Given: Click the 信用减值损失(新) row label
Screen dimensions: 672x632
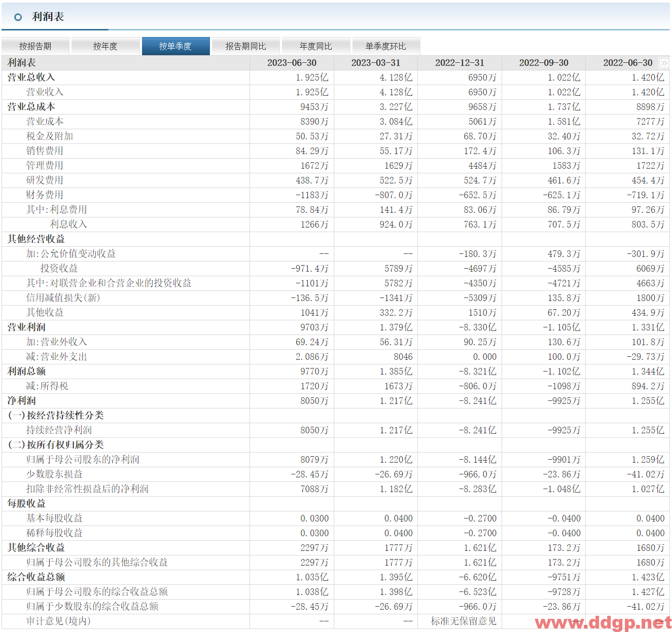Looking at the screenshot, I should [63, 298].
